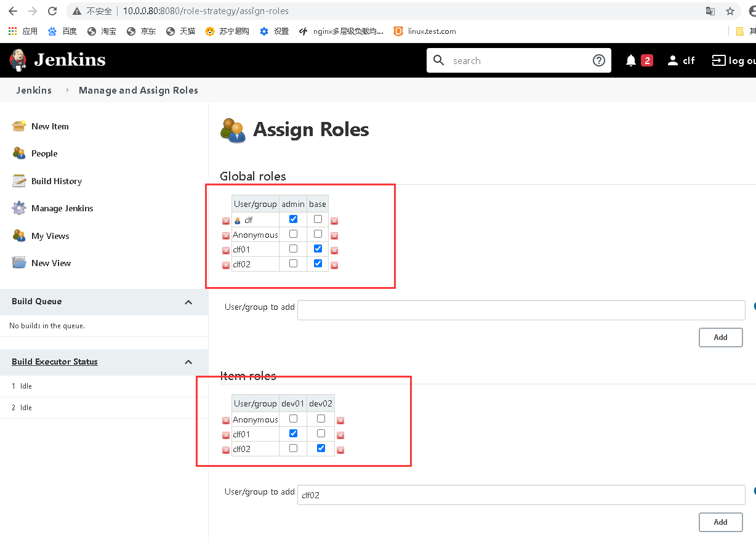Click Item roles User/group field containing clf02
The width and height of the screenshot is (756, 542).
[521, 495]
